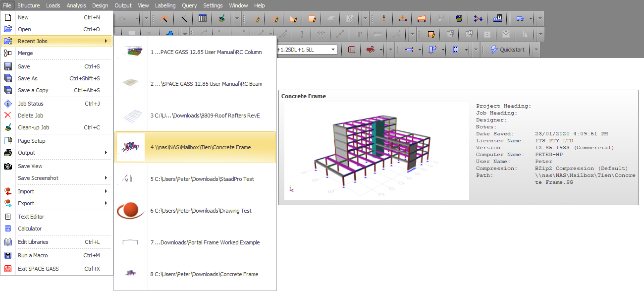Open the Loads menu
The image size is (644, 291).
coord(53,5)
